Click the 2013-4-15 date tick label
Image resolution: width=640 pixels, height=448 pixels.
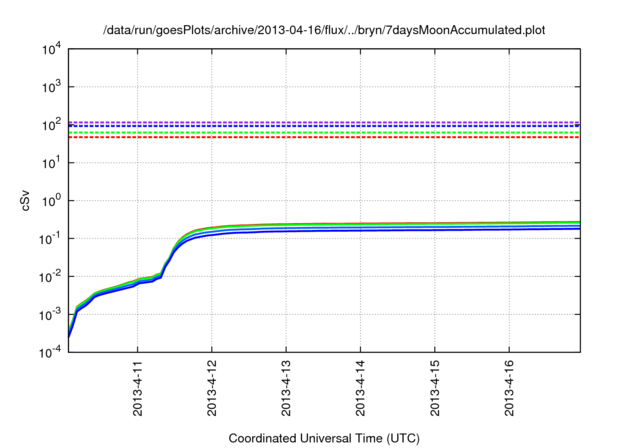tap(435, 388)
